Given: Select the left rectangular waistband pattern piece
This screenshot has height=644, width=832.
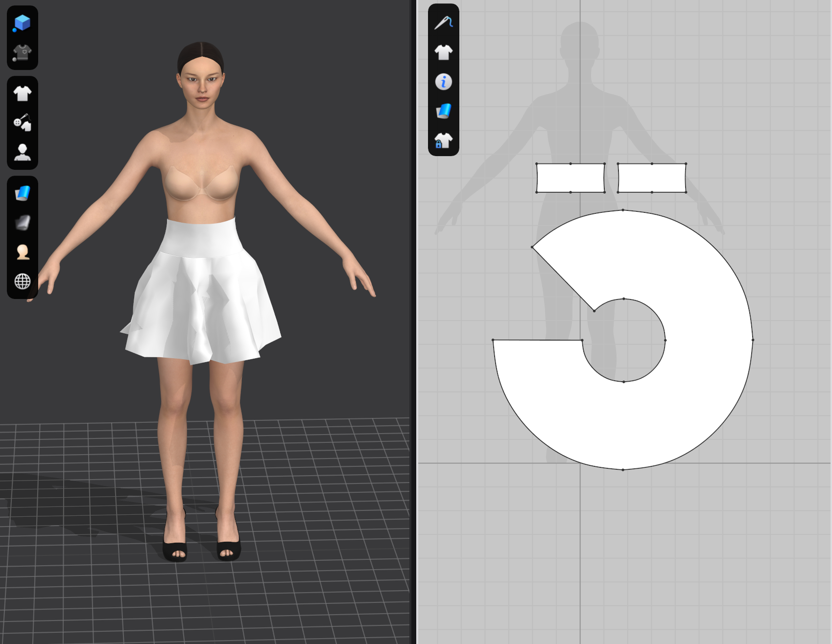Looking at the screenshot, I should [571, 178].
